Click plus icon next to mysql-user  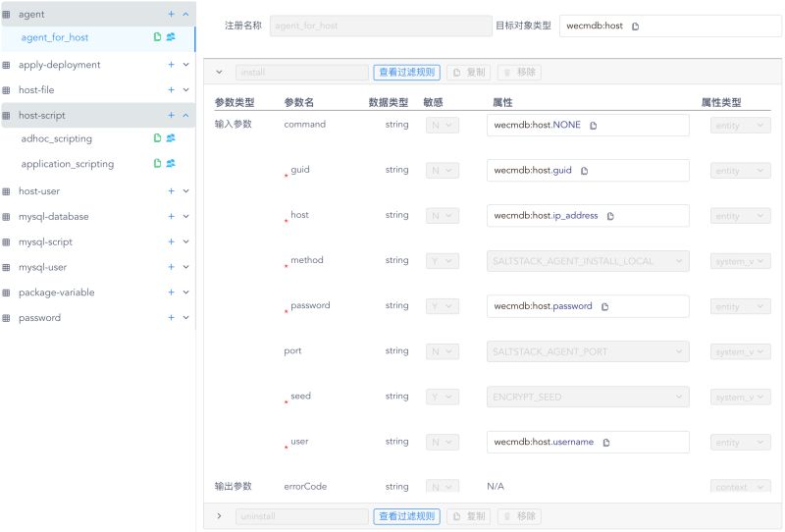(x=171, y=267)
